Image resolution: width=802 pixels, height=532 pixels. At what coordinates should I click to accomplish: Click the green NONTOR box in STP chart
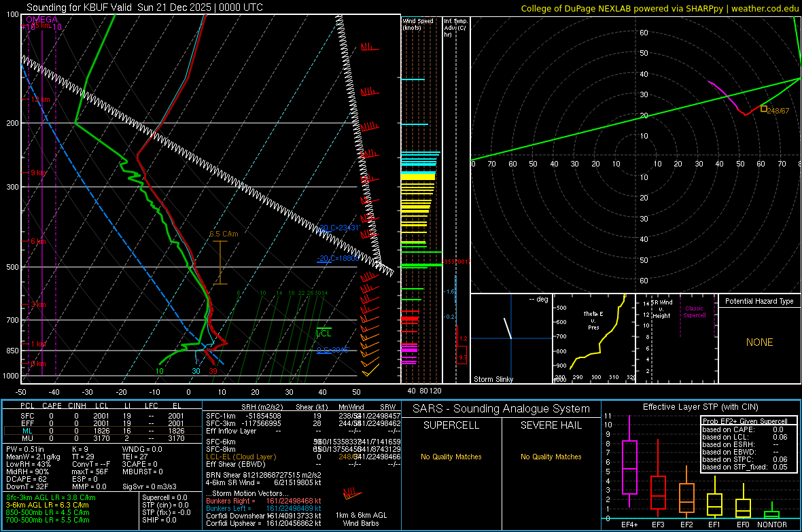tap(772, 514)
